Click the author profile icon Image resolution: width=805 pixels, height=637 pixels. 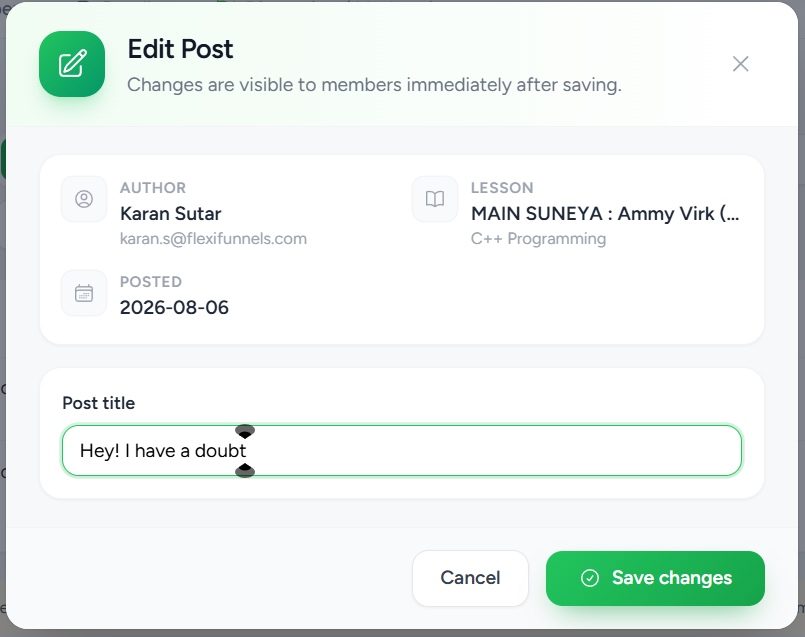(84, 199)
